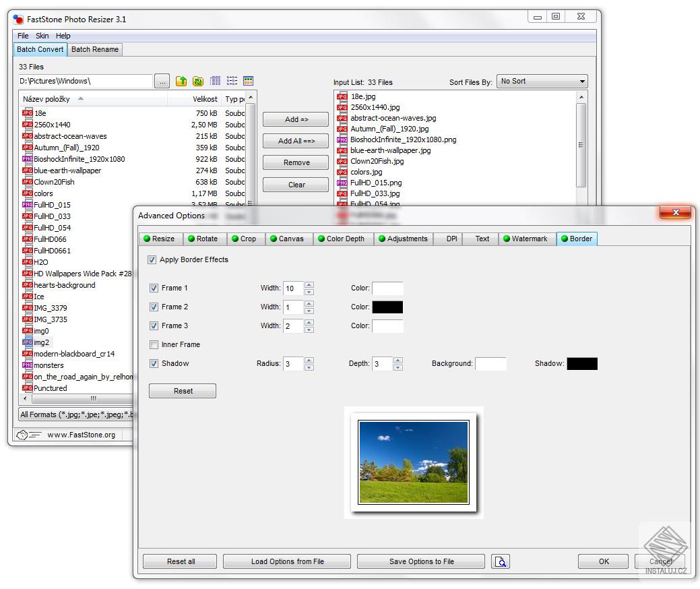This screenshot has height=589, width=700.
Task: Click the Add => button
Action: click(x=296, y=120)
